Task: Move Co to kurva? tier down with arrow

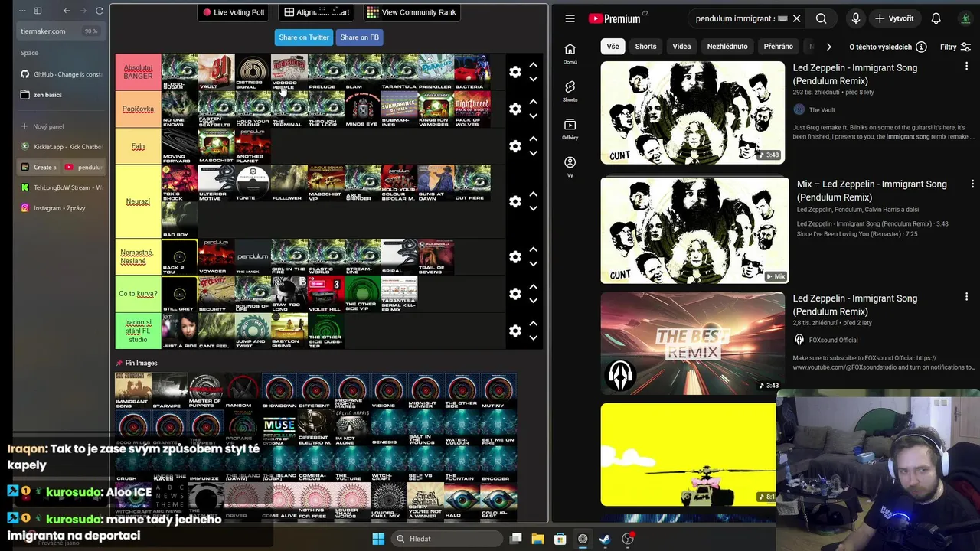Action: click(x=534, y=301)
